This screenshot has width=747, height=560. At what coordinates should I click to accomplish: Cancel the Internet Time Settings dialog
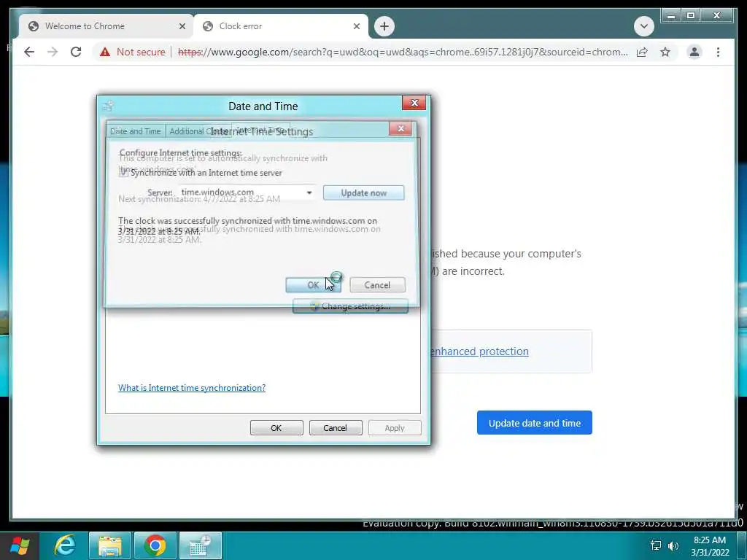pos(377,285)
